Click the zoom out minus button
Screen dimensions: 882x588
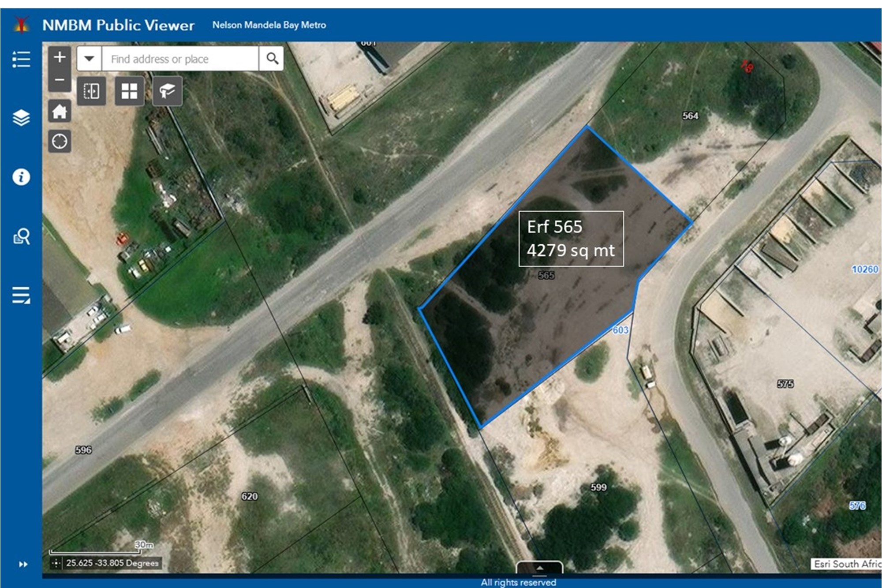click(60, 80)
